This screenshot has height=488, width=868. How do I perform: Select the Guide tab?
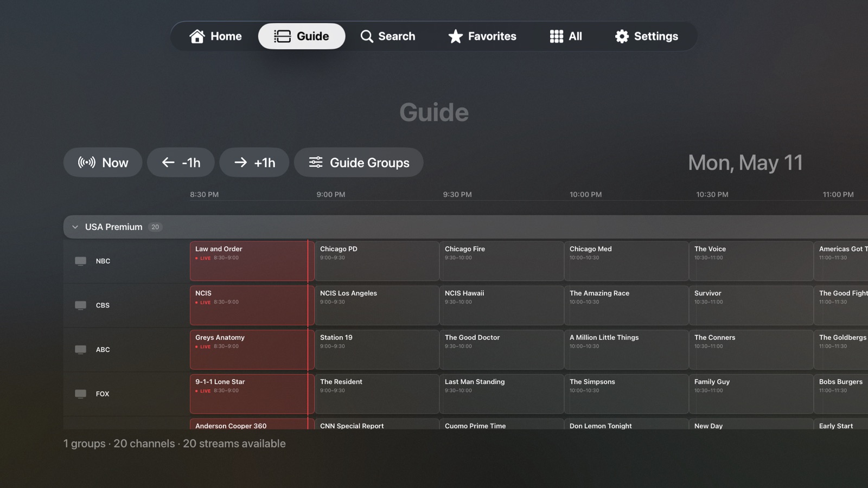(x=302, y=36)
